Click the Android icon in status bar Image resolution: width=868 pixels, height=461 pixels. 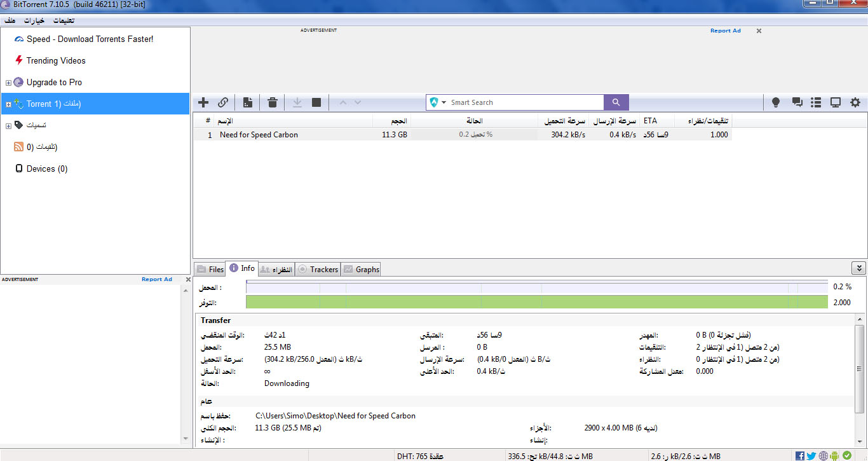834,456
